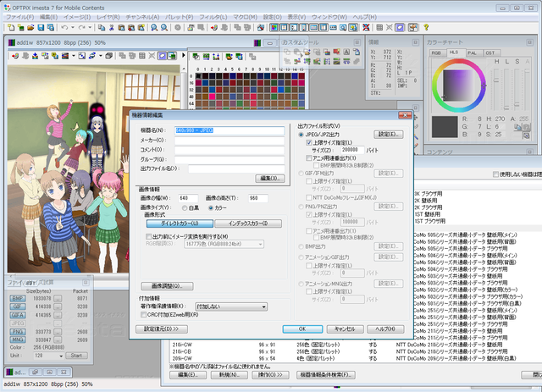Click the Operations (操作(O) >>) expander button
542x392 pixels.
click(x=270, y=375)
